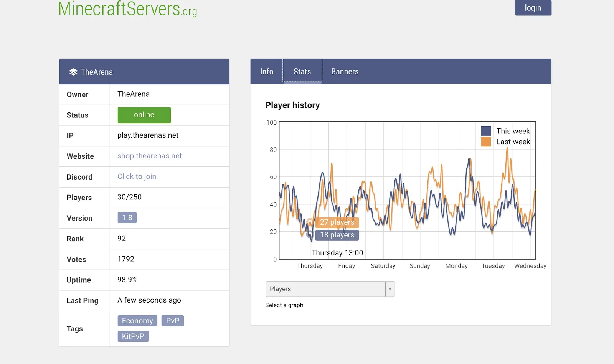The height and width of the screenshot is (364, 614).
Task: Open the Banners tab
Action: (x=345, y=71)
